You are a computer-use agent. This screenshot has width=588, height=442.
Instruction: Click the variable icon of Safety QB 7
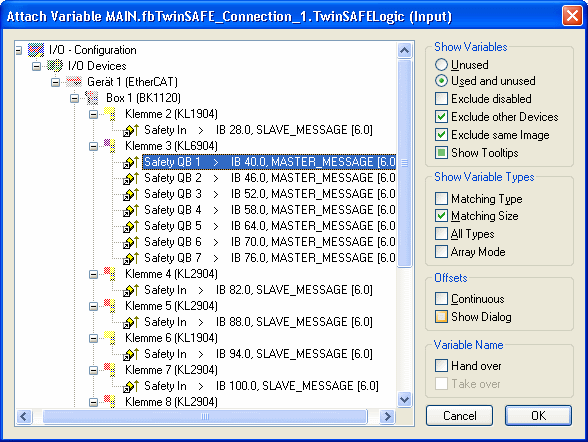tap(131, 258)
